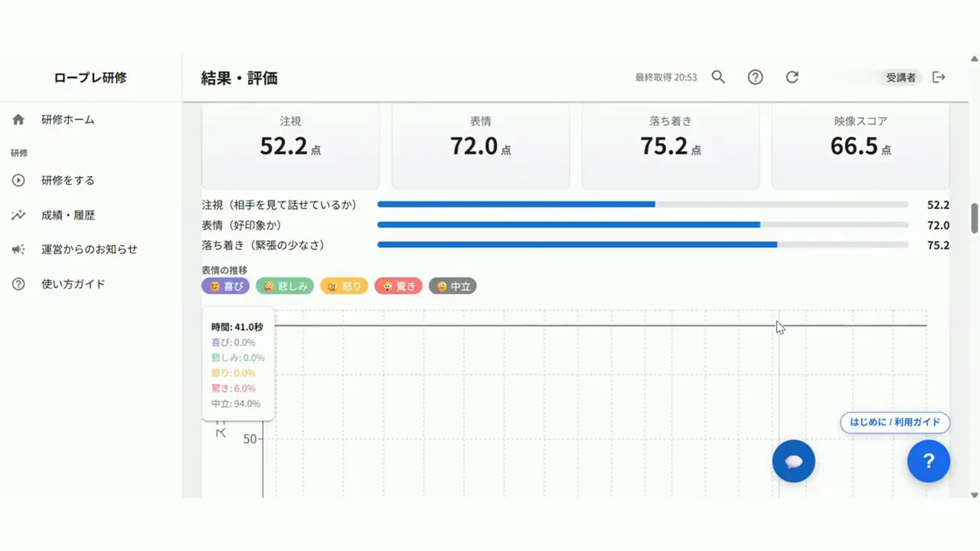Image resolution: width=980 pixels, height=551 pixels.
Task: Click the ロープレ研修 app title
Action: 90,77
